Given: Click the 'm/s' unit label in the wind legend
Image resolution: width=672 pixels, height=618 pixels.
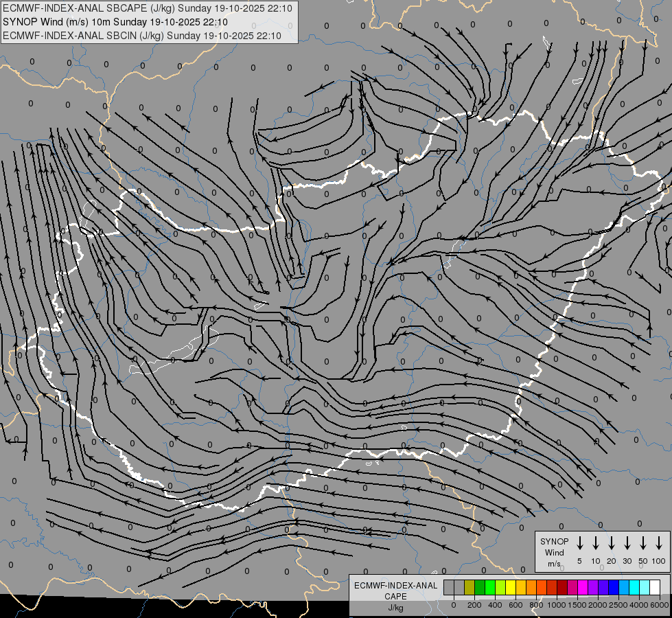Looking at the screenshot, I should 554,564.
